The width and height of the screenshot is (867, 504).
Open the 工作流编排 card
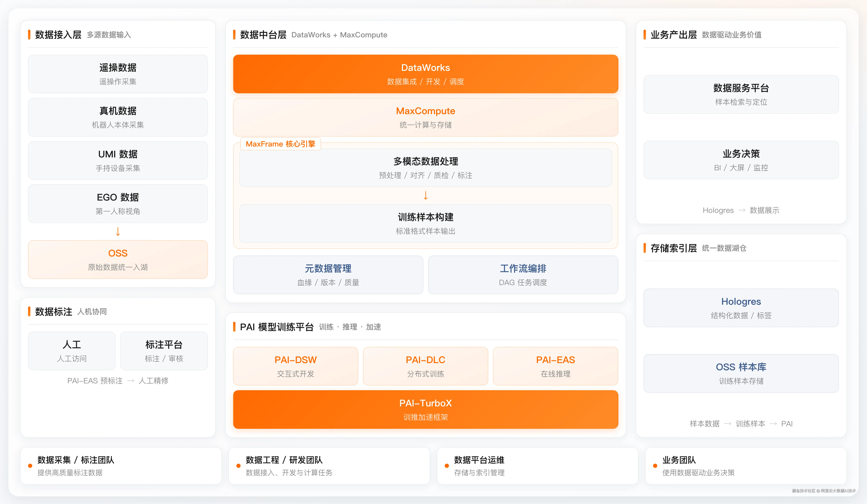523,275
